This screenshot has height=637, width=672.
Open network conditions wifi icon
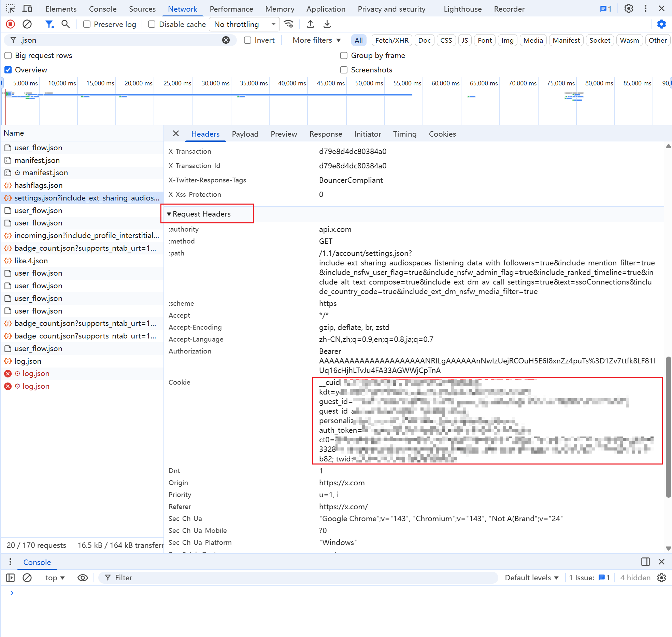[289, 24]
